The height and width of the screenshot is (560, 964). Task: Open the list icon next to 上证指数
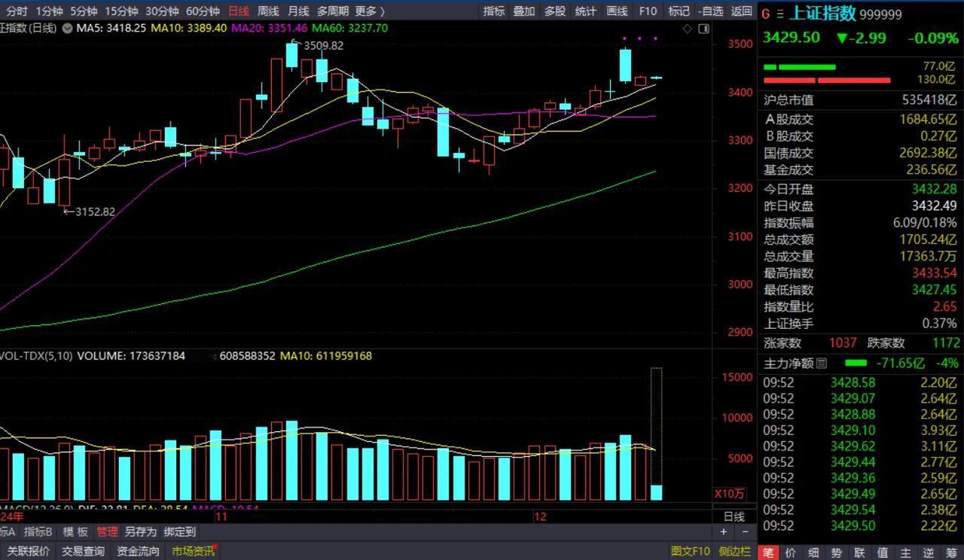(x=780, y=14)
